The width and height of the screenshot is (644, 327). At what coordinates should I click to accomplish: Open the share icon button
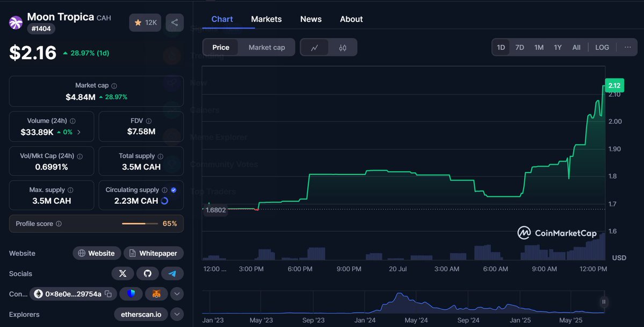tap(175, 23)
